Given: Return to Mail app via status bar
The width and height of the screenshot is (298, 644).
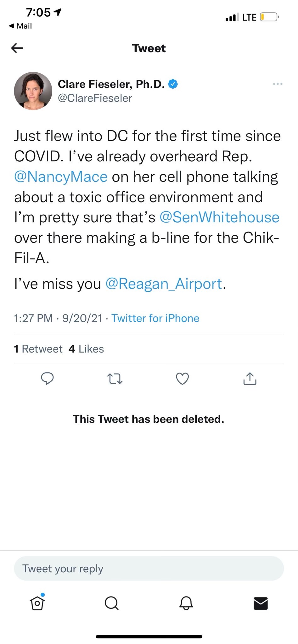Looking at the screenshot, I should [21, 26].
